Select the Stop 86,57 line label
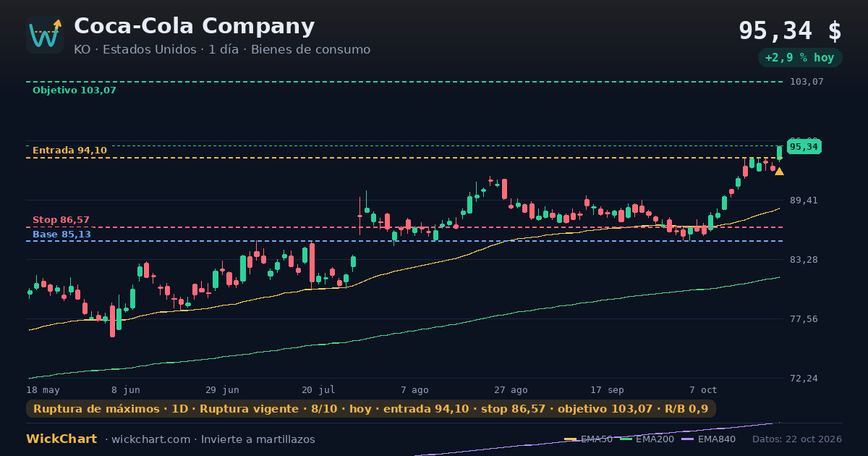Screen dimensions: 868x456 click(x=61, y=220)
